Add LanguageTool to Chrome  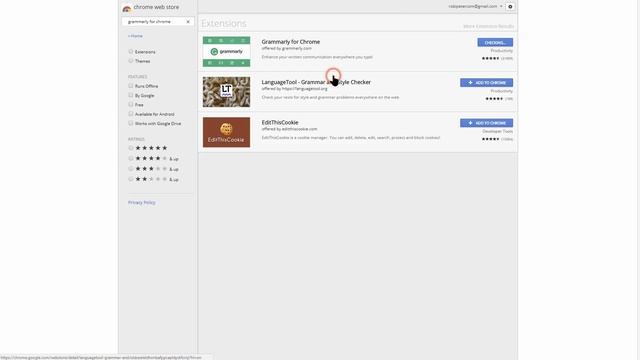coord(487,83)
